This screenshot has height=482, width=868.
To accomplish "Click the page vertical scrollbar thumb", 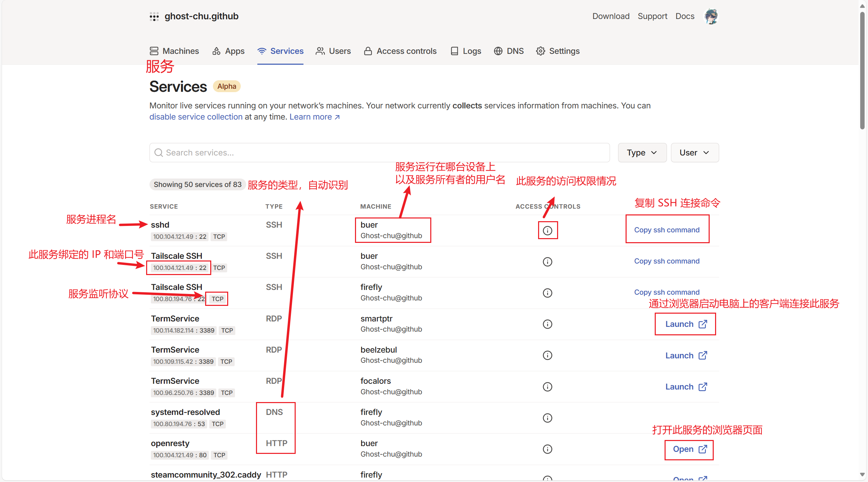I will tap(863, 70).
